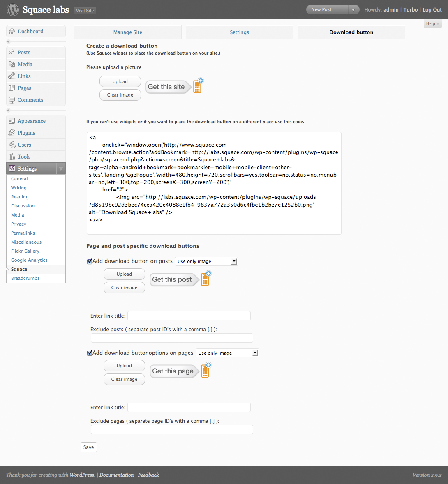Open Privacy settings submenu item
The image size is (448, 484).
click(18, 224)
